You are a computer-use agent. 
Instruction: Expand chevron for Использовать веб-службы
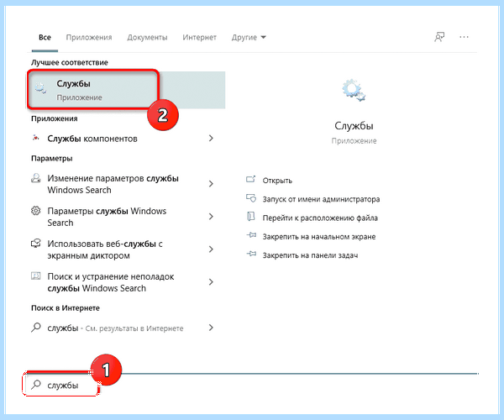click(x=211, y=249)
